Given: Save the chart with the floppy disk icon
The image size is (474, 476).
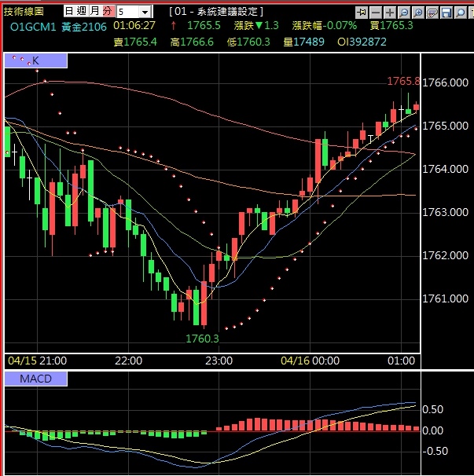Looking at the screenshot, I should pos(446,13).
